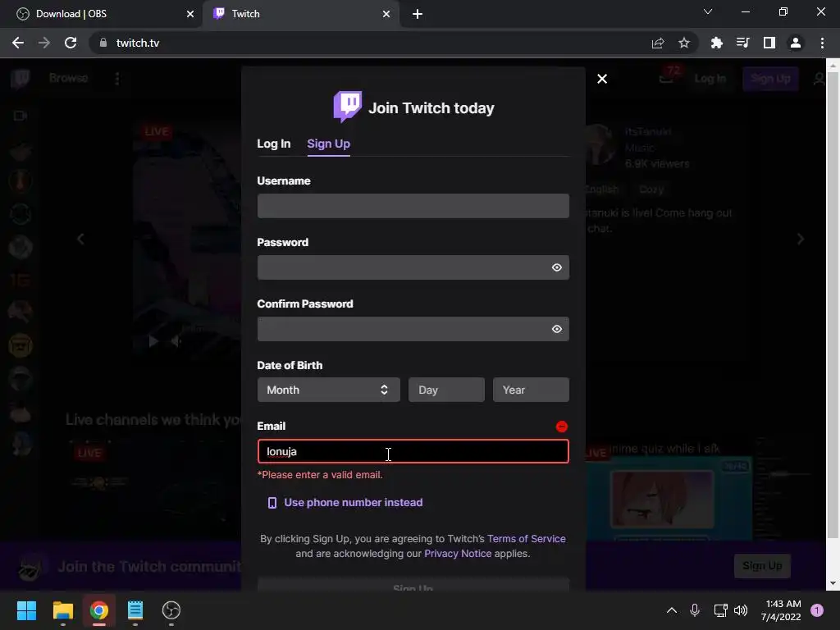This screenshot has height=630, width=840.
Task: Open a new browser tab
Action: pos(418,14)
